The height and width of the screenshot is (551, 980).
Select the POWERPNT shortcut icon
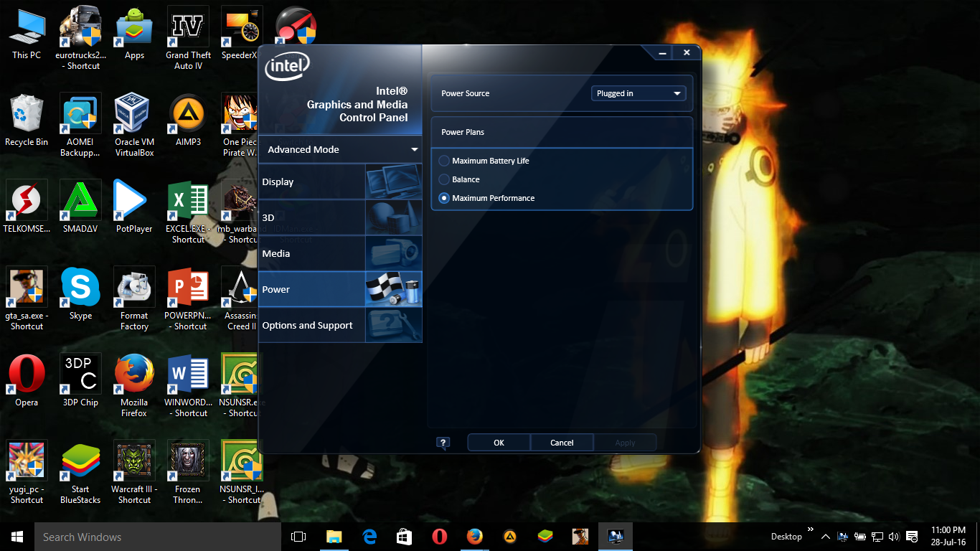pos(188,298)
